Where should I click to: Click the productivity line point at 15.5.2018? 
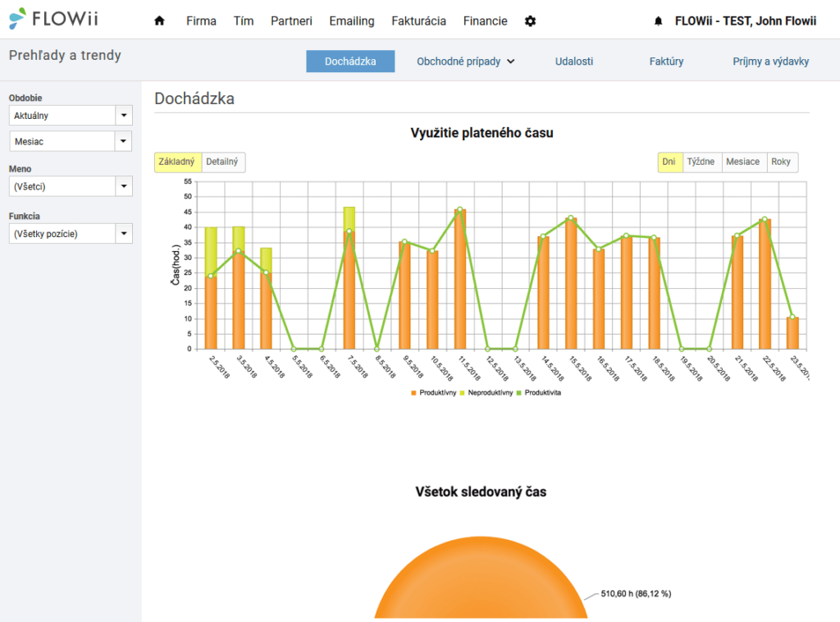coord(571,218)
